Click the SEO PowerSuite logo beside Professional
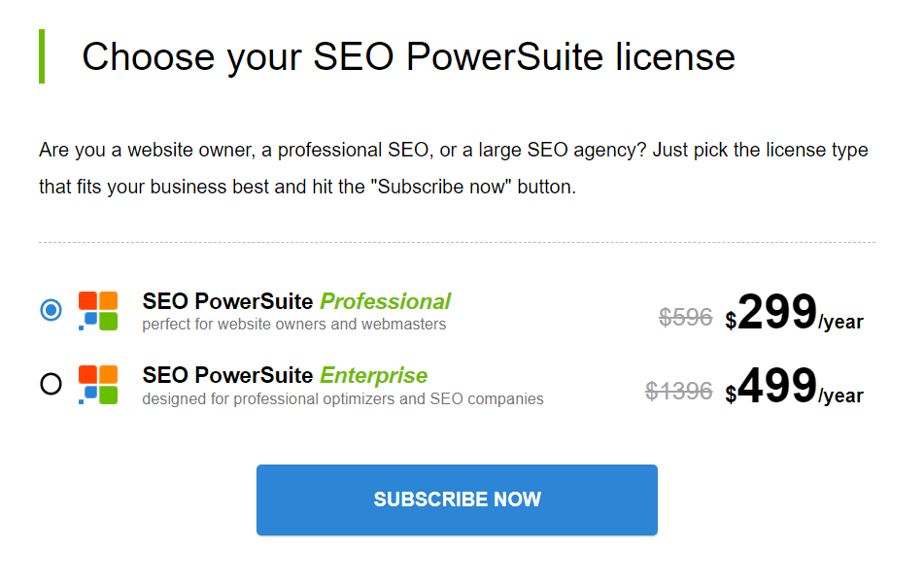Screen dimensions: 924x585 click(x=98, y=310)
